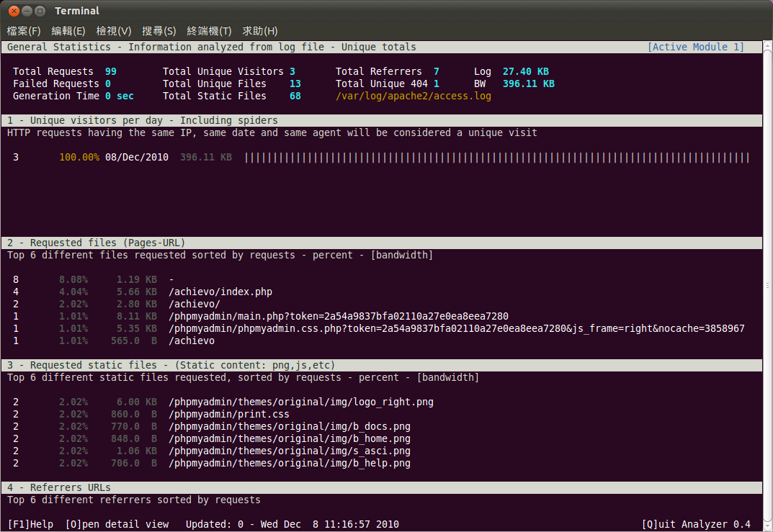Click the /phpmyadmin/print.css row
This screenshot has width=773, height=532.
click(x=382, y=414)
